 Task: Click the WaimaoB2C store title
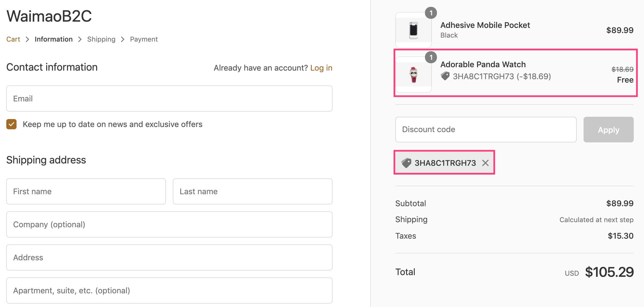(49, 16)
